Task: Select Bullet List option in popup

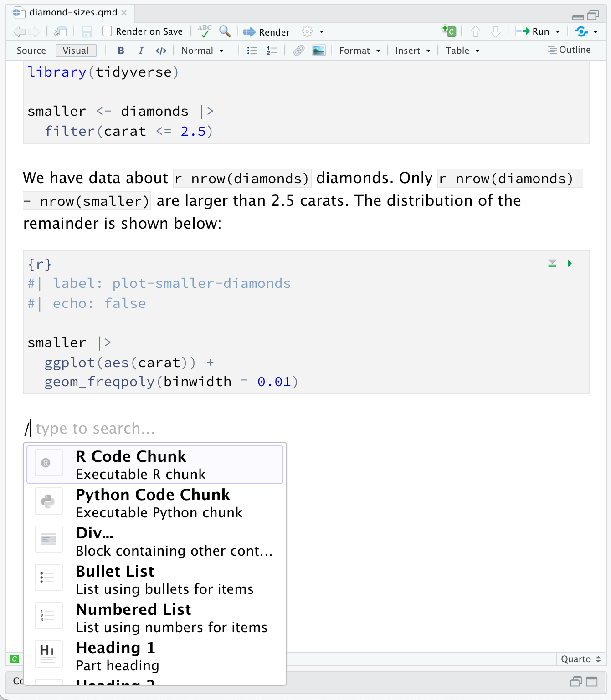Action: 155,579
